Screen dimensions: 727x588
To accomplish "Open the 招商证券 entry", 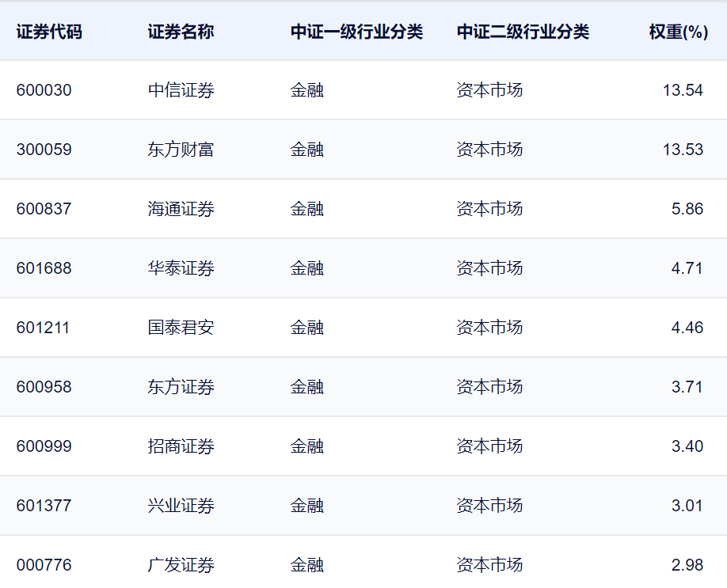I will [181, 446].
